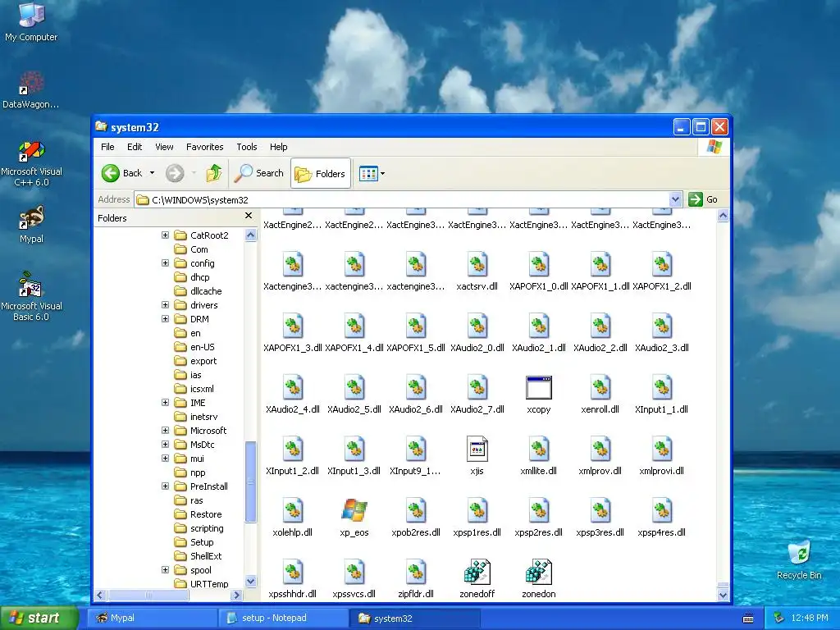Select the xmlprov.dll file icon

click(x=600, y=450)
